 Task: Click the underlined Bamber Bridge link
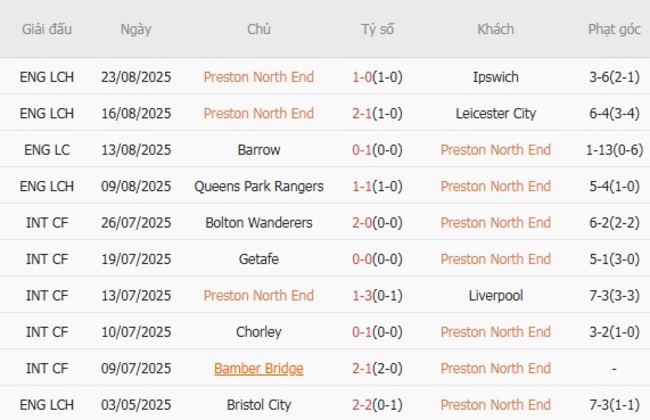[x=259, y=368]
